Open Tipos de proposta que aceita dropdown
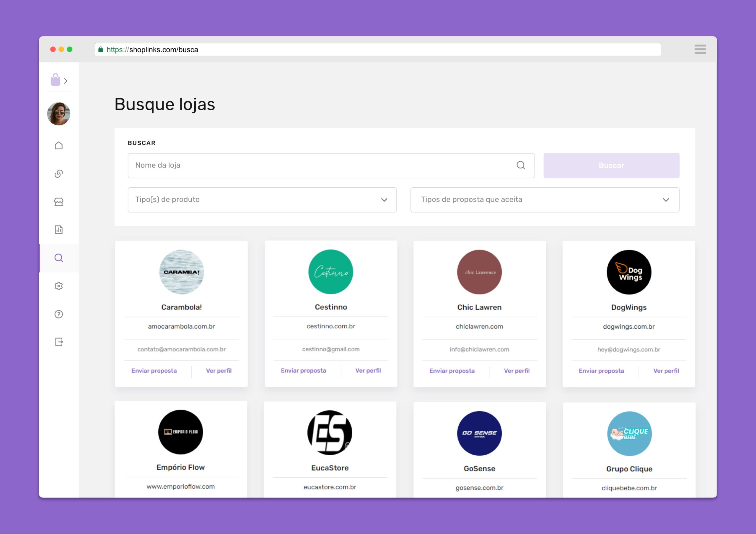This screenshot has height=534, width=756. (x=545, y=200)
